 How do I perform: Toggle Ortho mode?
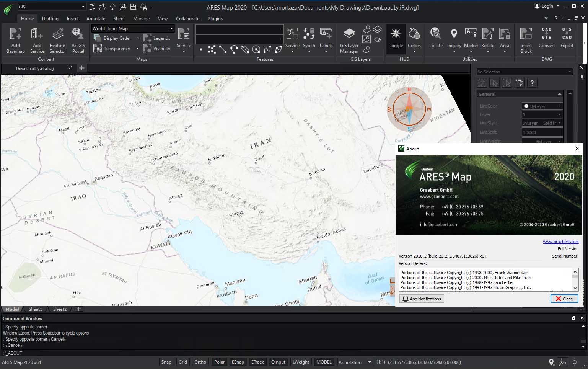point(200,362)
